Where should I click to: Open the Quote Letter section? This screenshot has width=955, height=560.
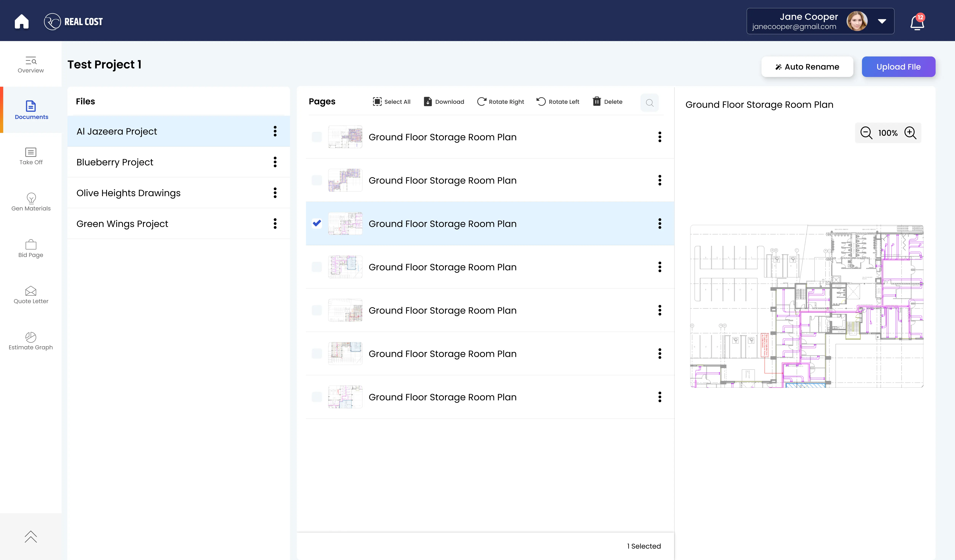pos(31,295)
